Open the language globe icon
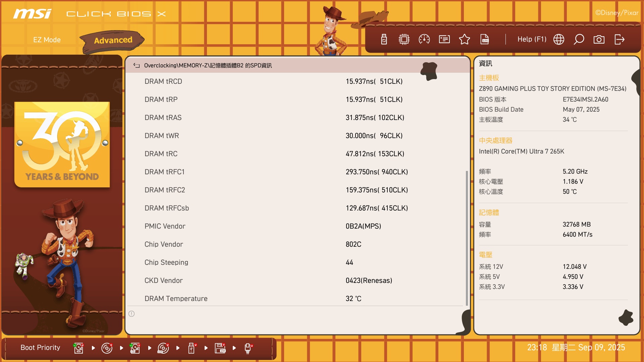This screenshot has width=644, height=362. [559, 40]
